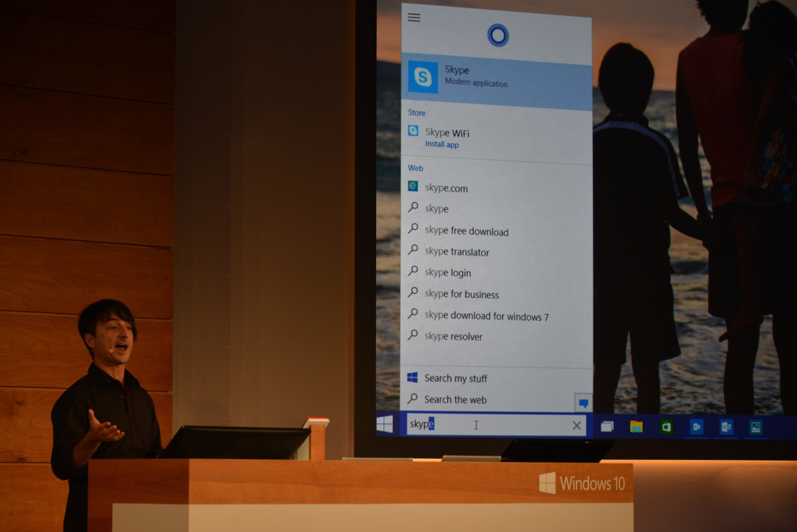Image resolution: width=797 pixels, height=532 pixels.
Task: Clear the search text with the X
Action: 577,426
